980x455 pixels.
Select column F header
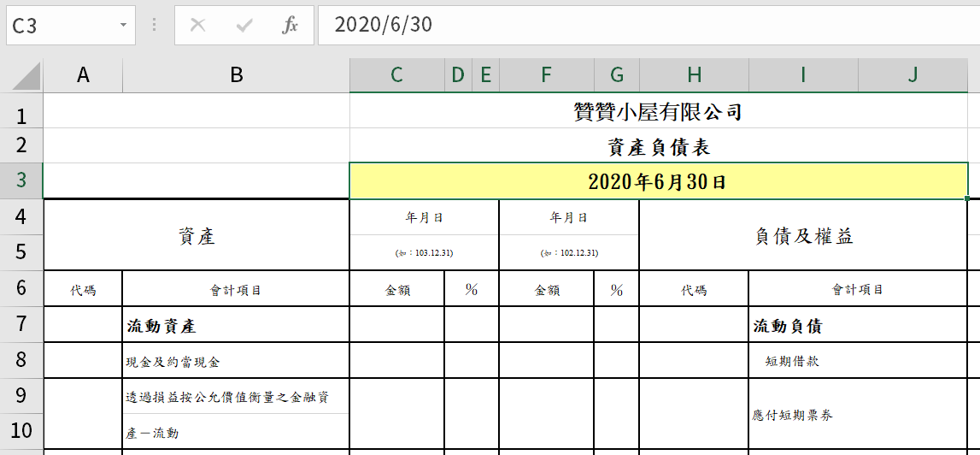[x=546, y=76]
